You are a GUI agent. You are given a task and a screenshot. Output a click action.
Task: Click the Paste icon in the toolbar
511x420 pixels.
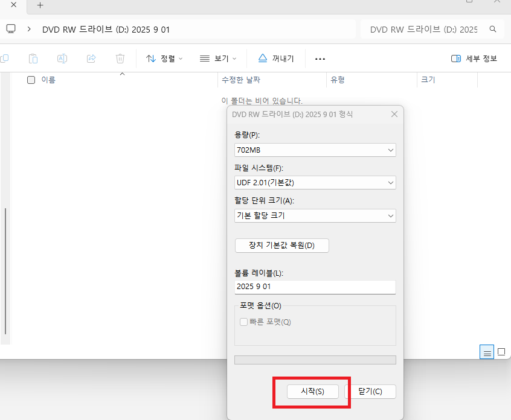pos(33,58)
